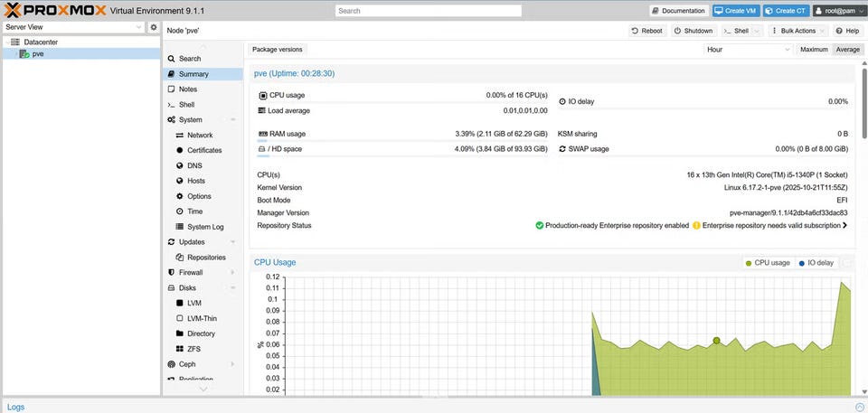The height and width of the screenshot is (413, 868).
Task: Click the gear icon beside Server View
Action: (154, 27)
